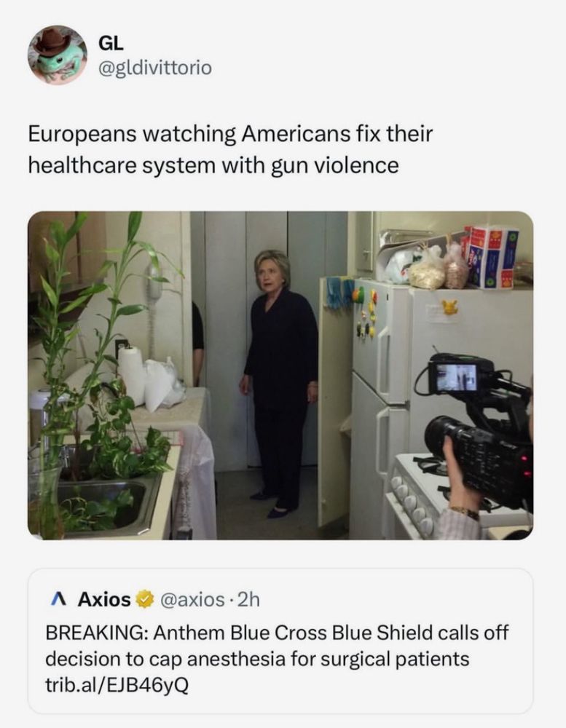This screenshot has width=566, height=728.
Task: Open the Axios account name
Action: click(x=104, y=599)
